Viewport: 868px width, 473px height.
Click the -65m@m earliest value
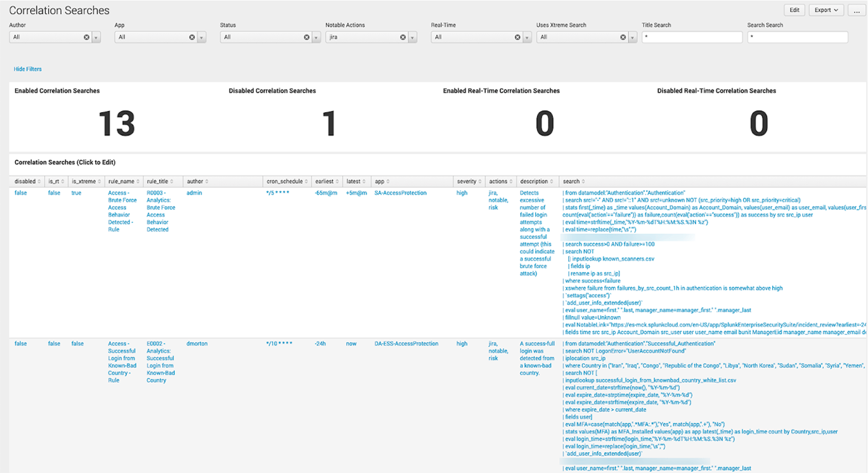[325, 193]
